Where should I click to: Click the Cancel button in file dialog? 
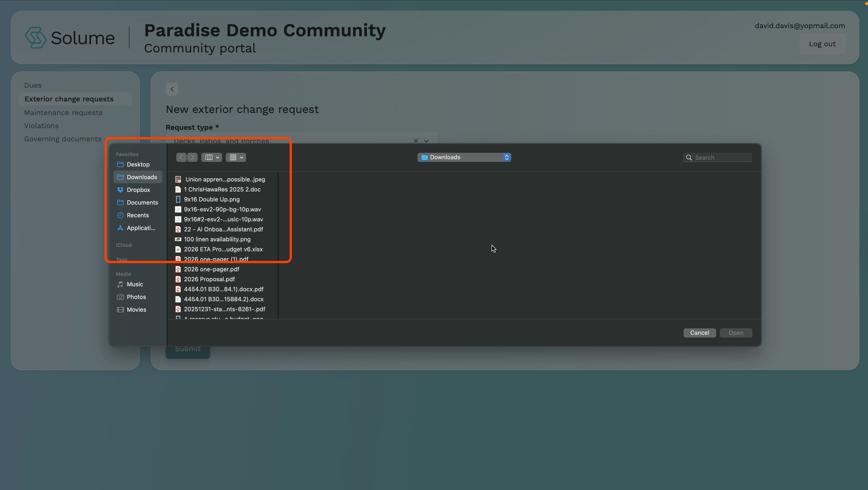(x=700, y=333)
